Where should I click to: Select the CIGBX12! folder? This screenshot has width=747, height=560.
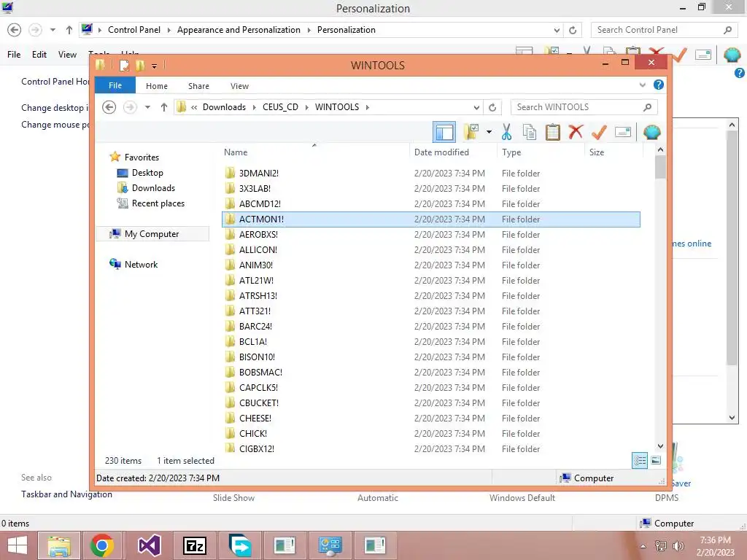click(430, 448)
